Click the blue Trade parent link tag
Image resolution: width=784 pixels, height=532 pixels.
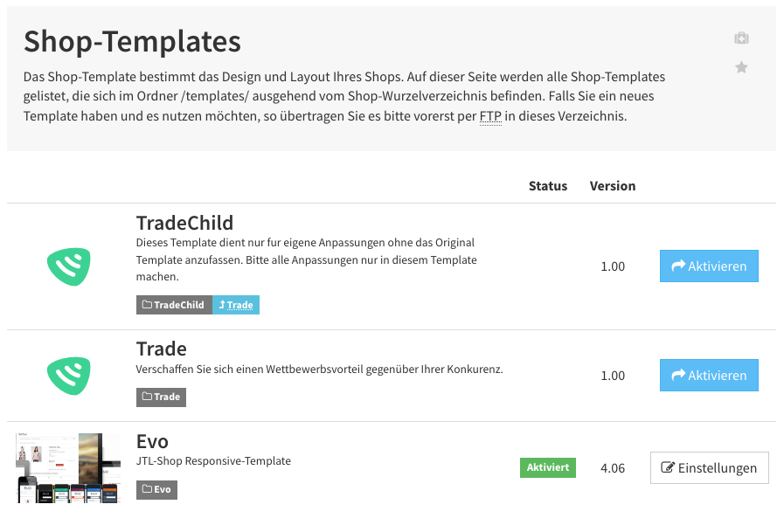click(235, 305)
